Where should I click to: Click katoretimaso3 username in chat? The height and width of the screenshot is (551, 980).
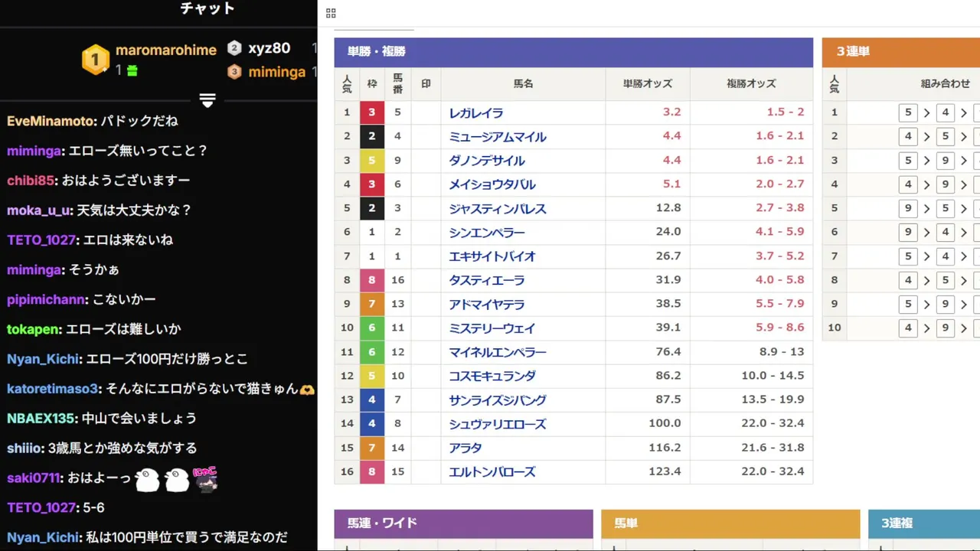click(x=52, y=390)
